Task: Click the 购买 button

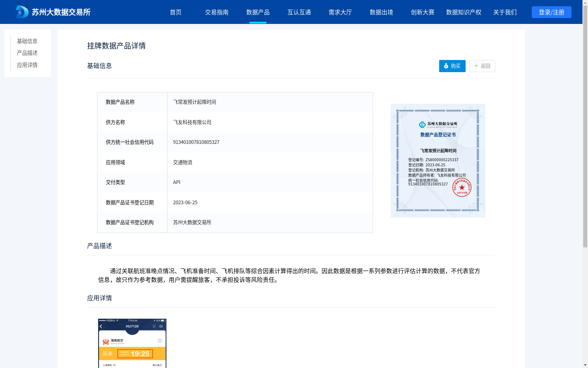Action: (452, 66)
